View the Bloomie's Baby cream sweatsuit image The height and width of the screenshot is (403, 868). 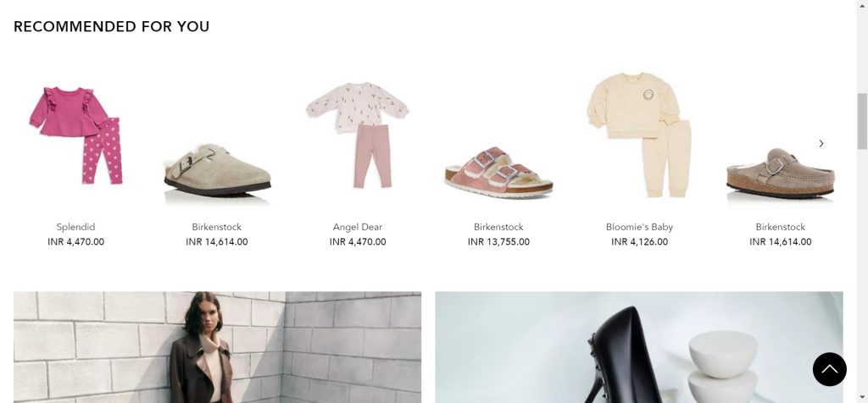pyautogui.click(x=639, y=135)
